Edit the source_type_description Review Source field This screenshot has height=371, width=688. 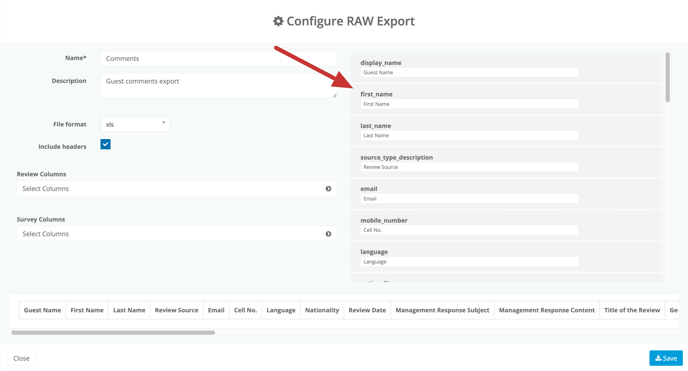[469, 167]
